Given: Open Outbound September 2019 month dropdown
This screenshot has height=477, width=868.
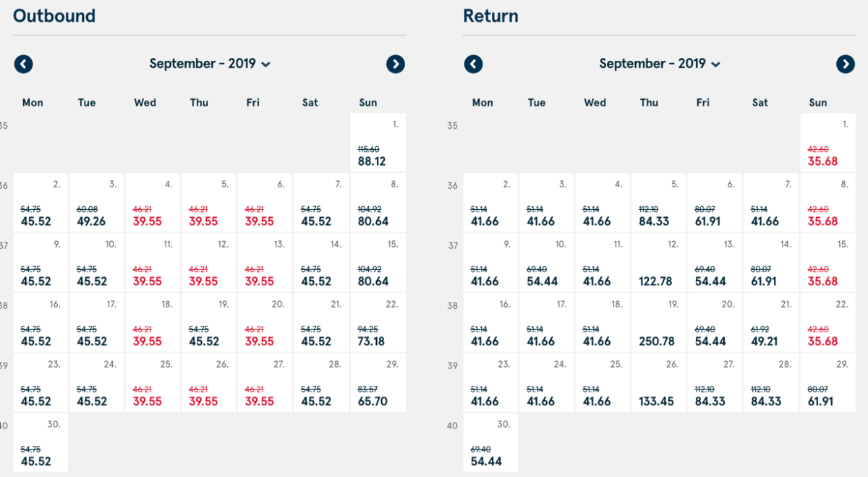Looking at the screenshot, I should (x=210, y=64).
